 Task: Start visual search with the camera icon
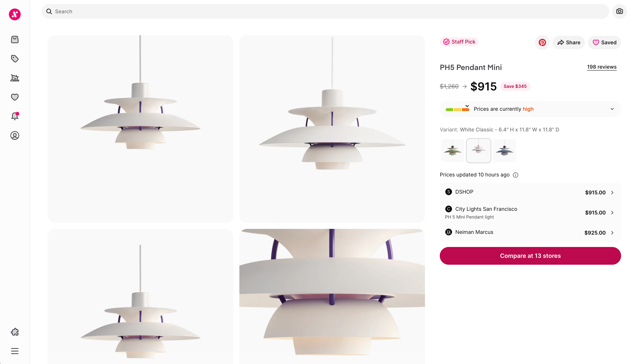[x=619, y=11]
